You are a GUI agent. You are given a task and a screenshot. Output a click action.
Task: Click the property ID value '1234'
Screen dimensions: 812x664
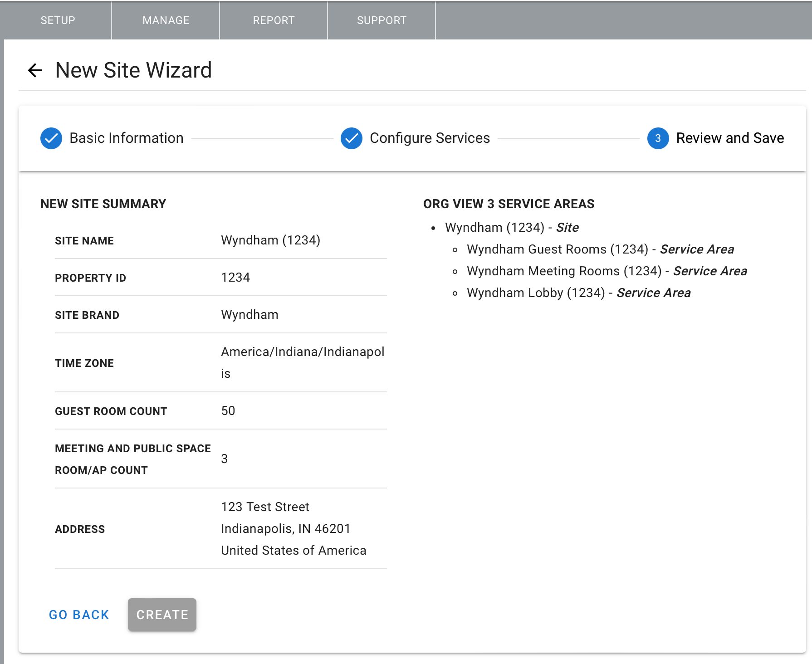(235, 277)
